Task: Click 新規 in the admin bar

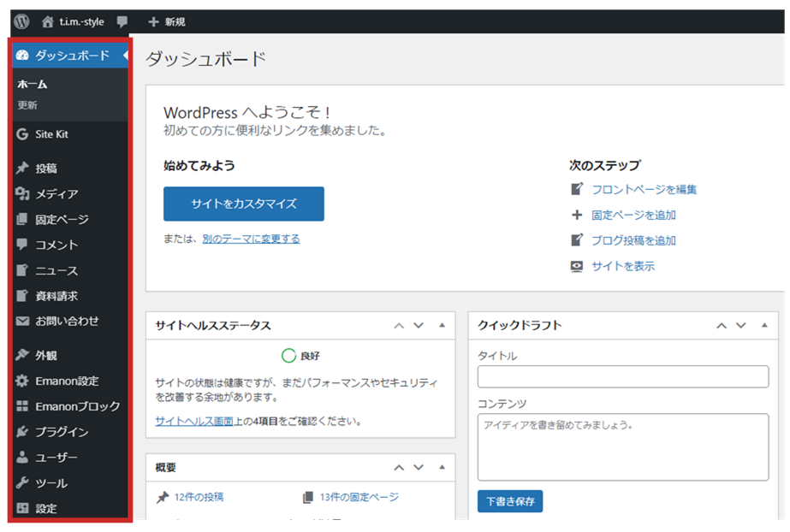Action: click(175, 21)
